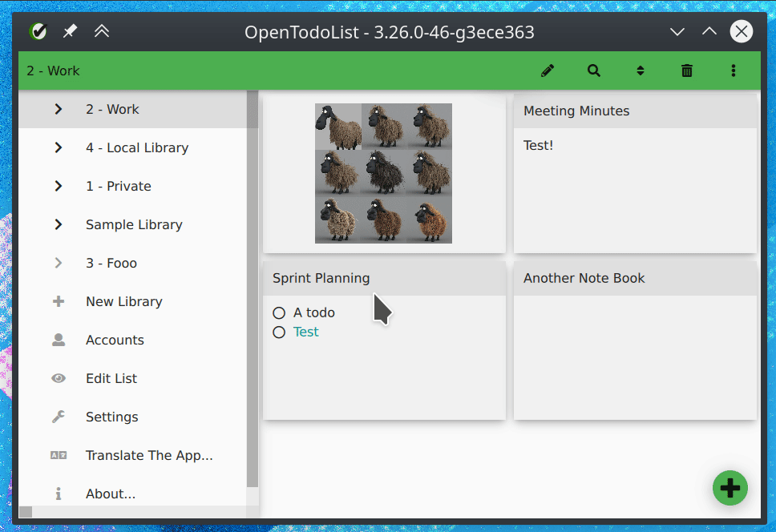
Task: Open the sheep image thumbnail
Action: click(x=383, y=173)
